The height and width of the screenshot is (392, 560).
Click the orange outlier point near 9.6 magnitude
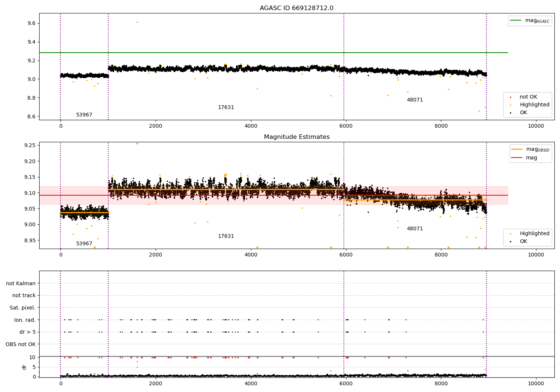[137, 22]
